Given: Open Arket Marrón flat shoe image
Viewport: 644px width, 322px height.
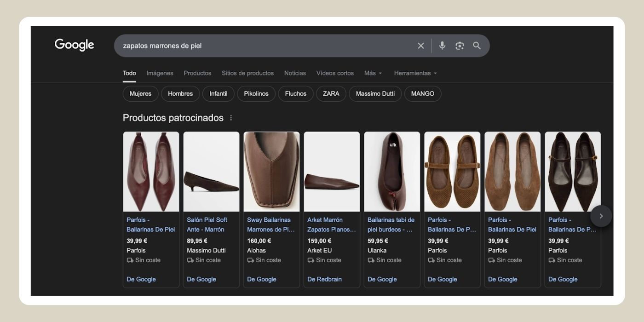Looking at the screenshot, I should [332, 172].
